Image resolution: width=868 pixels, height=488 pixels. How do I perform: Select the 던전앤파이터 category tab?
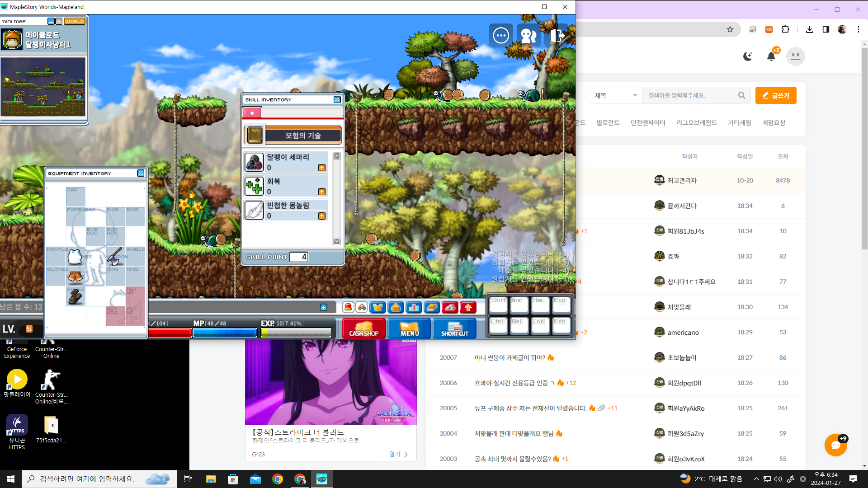pos(648,122)
